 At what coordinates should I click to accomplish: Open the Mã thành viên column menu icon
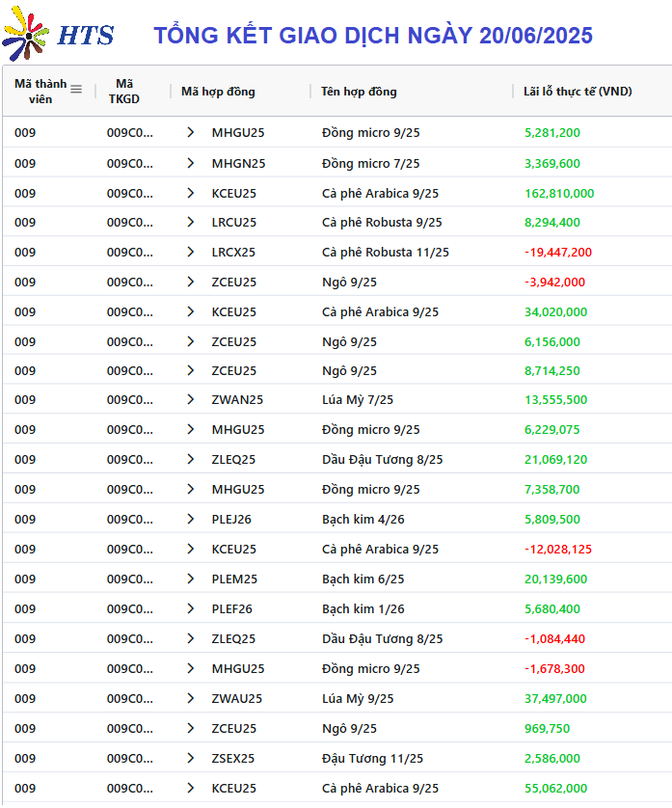(76, 89)
